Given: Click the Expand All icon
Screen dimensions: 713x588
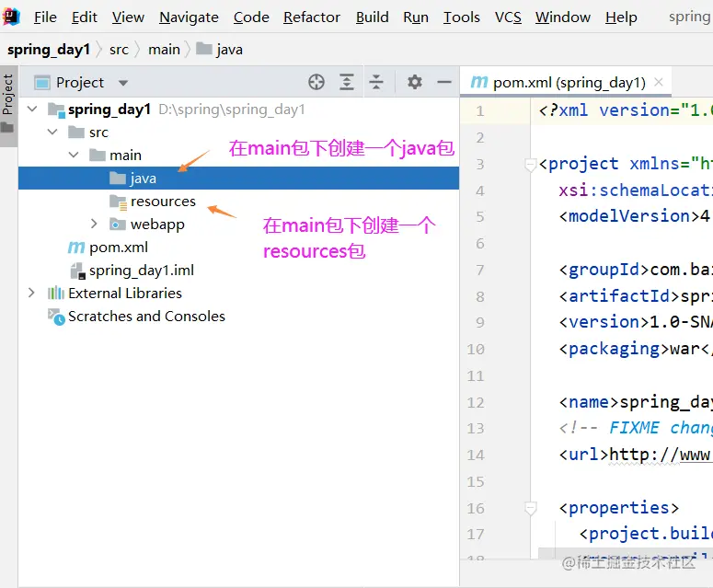Looking at the screenshot, I should point(347,82).
